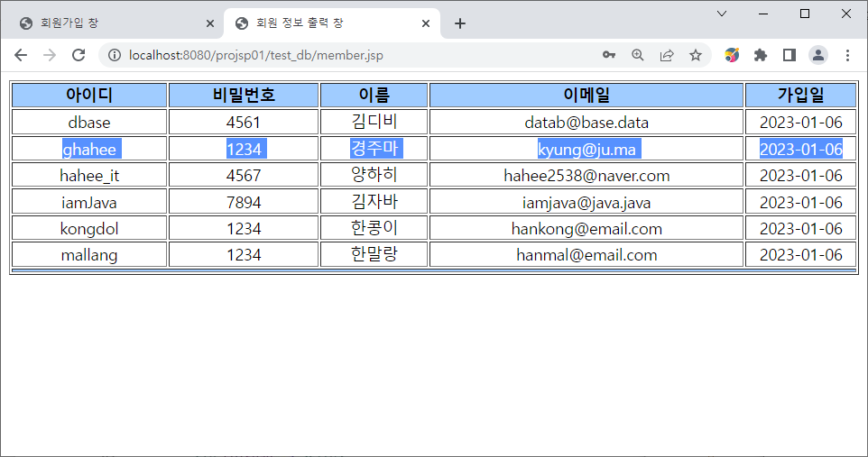Select the dbase ID cell
The width and height of the screenshot is (868, 457).
coord(89,122)
